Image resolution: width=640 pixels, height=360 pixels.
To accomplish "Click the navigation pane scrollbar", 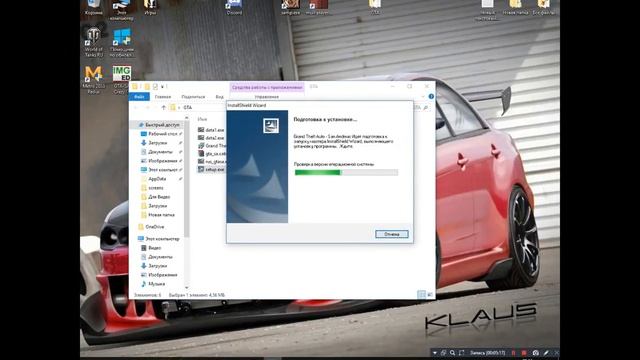I will coord(187,180).
